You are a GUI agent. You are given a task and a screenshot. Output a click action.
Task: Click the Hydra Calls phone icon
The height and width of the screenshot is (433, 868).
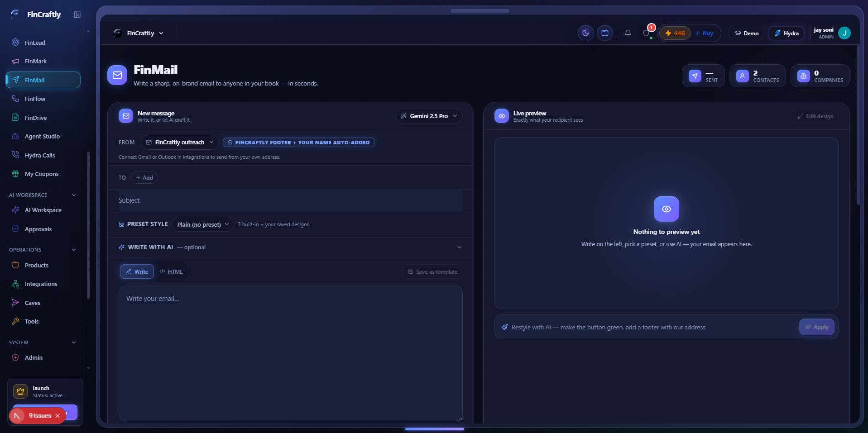[15, 155]
